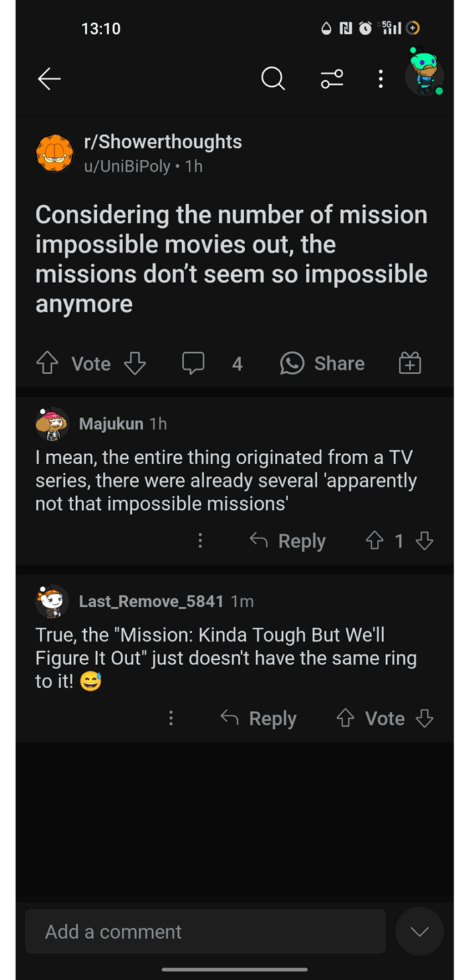Open more options on Majukun's comment
The height and width of the screenshot is (980, 469).
(x=200, y=541)
